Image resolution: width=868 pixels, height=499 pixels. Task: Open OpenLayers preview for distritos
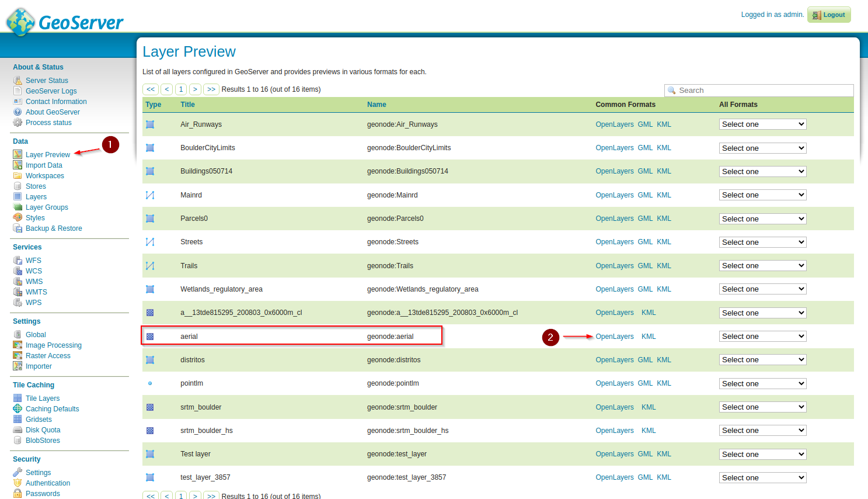point(615,360)
